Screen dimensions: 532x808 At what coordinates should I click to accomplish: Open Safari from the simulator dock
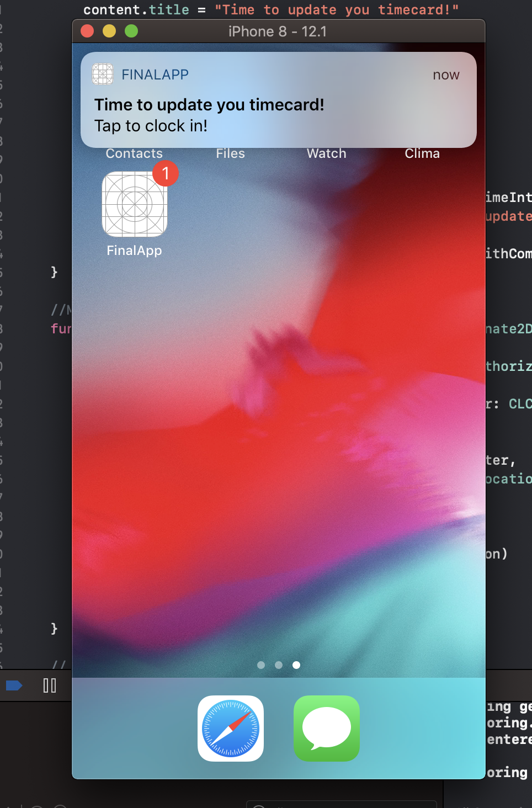[230, 729]
